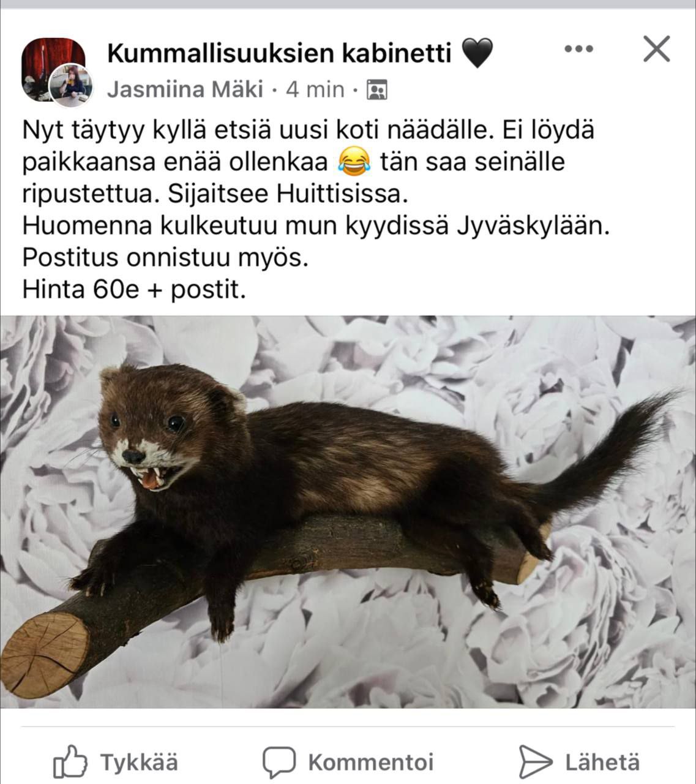Image resolution: width=696 pixels, height=784 pixels.
Task: Tap the paper plane send icon
Action: coord(535,762)
